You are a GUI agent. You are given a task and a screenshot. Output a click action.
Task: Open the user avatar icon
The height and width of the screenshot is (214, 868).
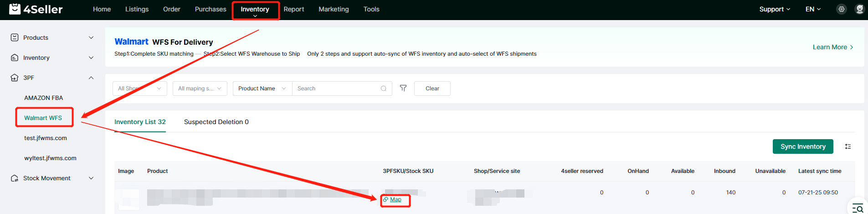859,9
